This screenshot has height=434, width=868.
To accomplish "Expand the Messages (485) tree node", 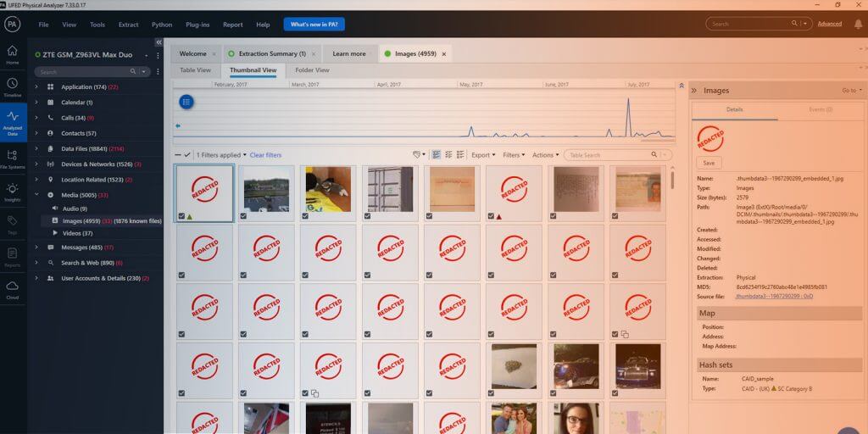I will [x=36, y=248].
